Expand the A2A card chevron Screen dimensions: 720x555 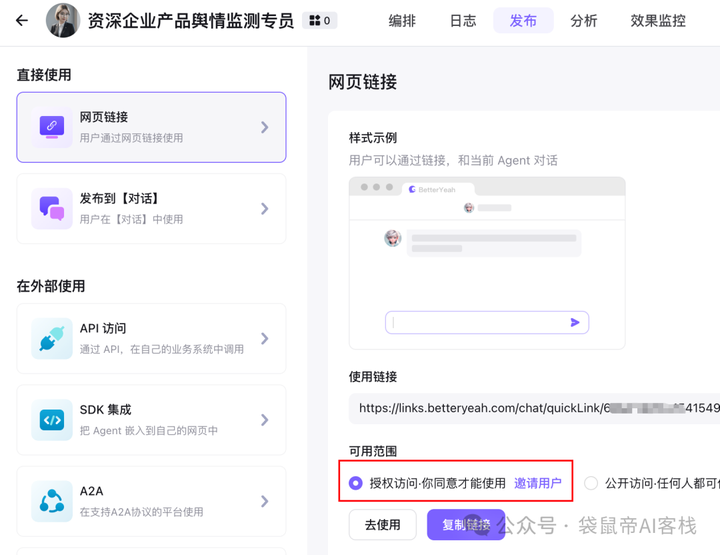pyautogui.click(x=264, y=501)
